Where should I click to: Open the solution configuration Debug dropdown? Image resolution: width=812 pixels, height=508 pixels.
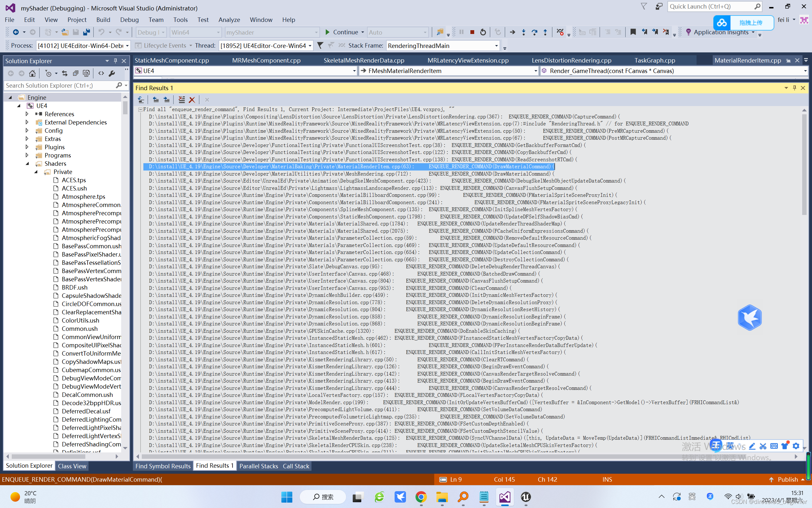(x=151, y=32)
